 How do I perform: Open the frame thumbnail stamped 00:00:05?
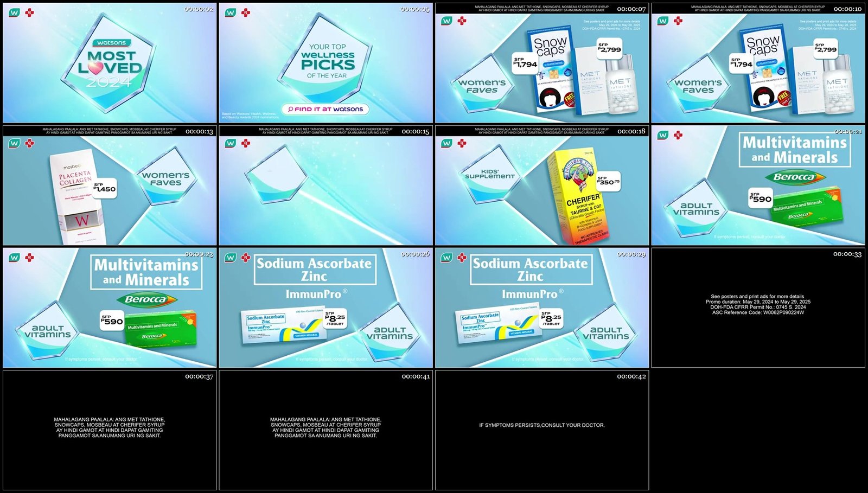326,63
